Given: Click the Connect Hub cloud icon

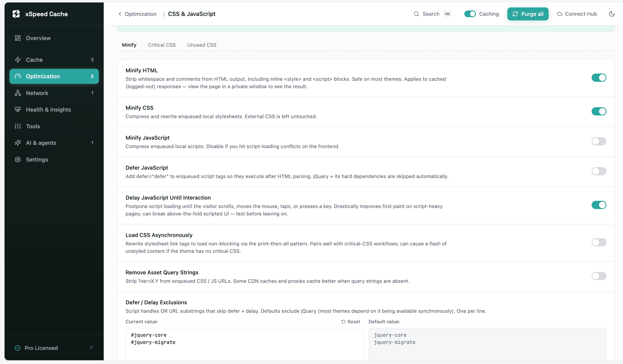Looking at the screenshot, I should coord(560,14).
